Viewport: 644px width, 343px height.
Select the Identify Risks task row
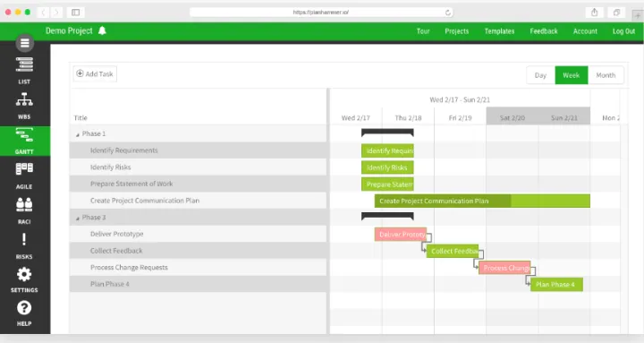(198, 167)
